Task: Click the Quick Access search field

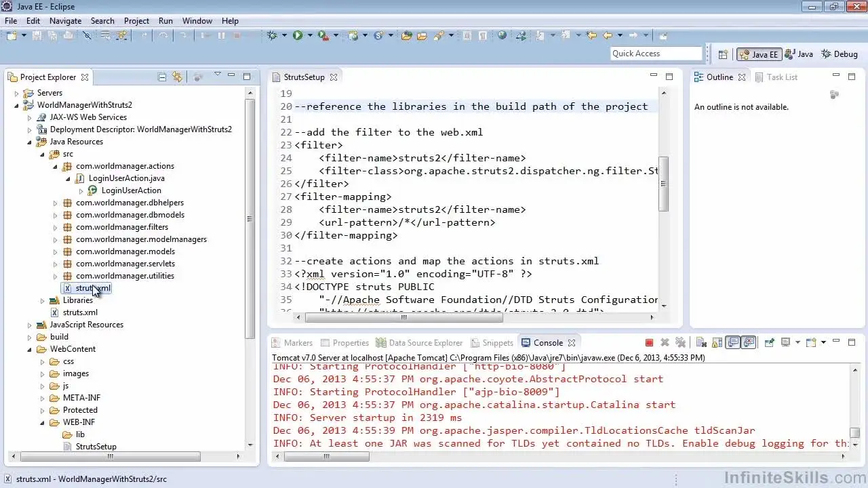Action: click(656, 54)
